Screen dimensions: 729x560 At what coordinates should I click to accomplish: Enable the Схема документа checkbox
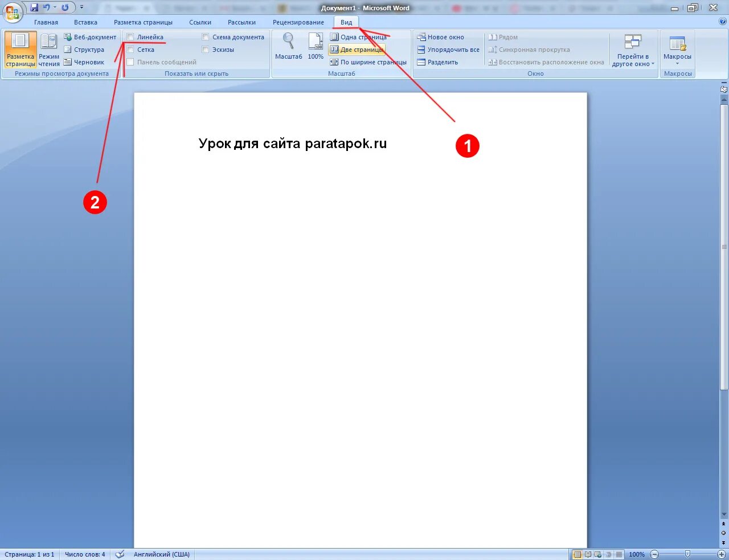[x=206, y=37]
